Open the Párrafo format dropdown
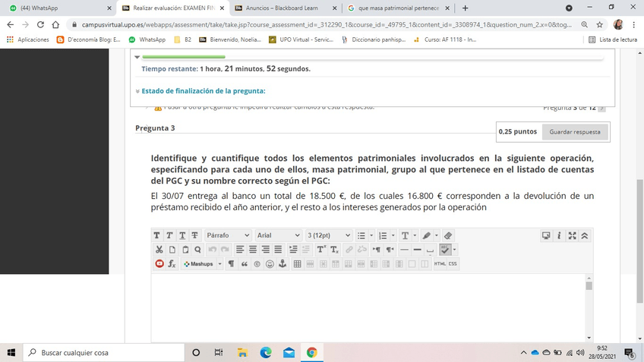Screen dimensions: 644x362 coord(229,236)
